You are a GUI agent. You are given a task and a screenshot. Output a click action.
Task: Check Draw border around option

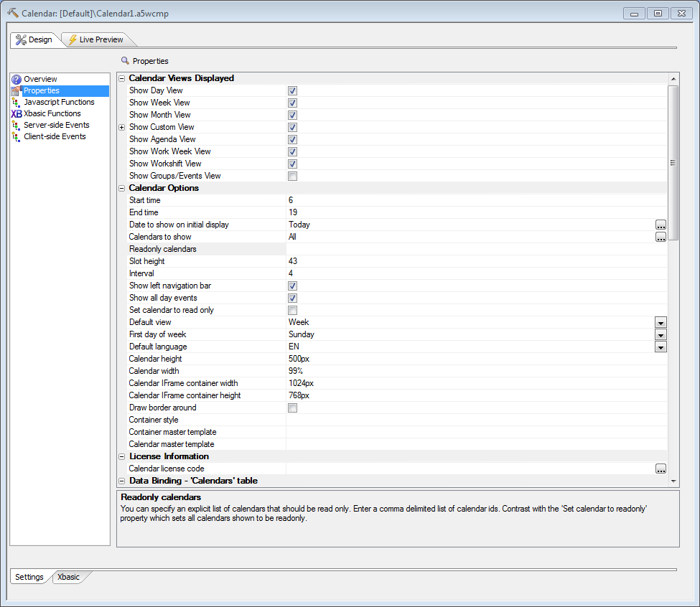(292, 408)
